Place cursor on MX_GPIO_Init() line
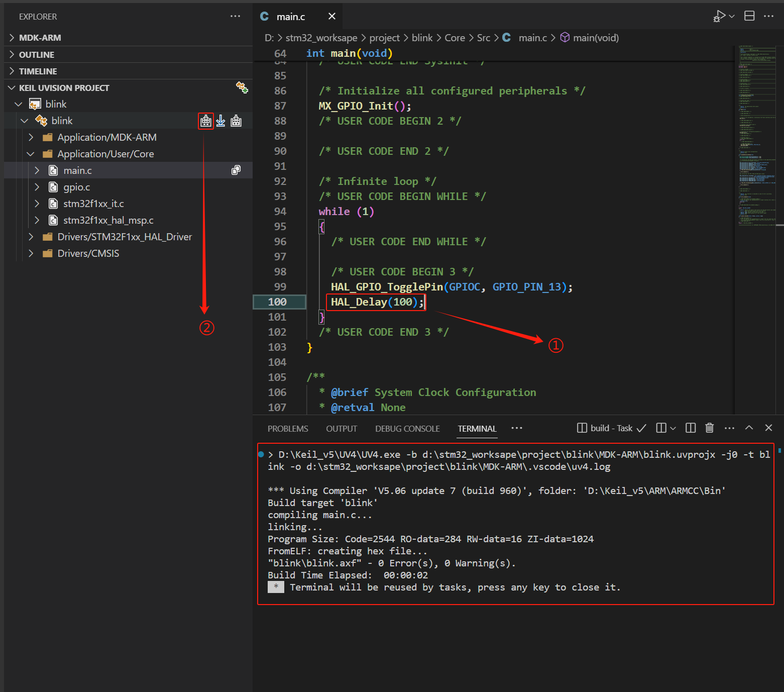The height and width of the screenshot is (692, 784). pos(365,106)
